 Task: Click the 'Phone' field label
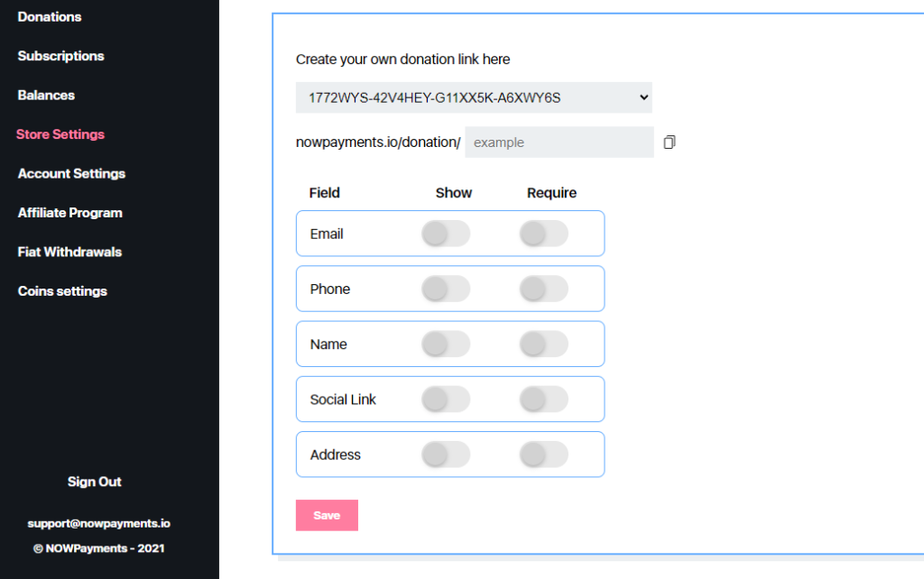[330, 289]
